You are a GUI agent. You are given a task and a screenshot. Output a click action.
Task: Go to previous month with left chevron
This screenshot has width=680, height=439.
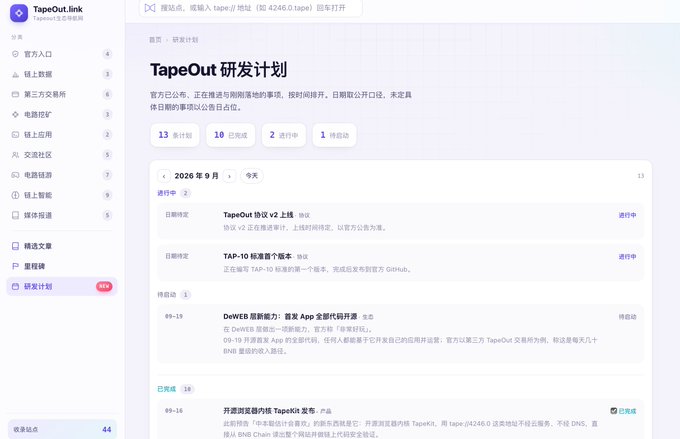coord(163,176)
